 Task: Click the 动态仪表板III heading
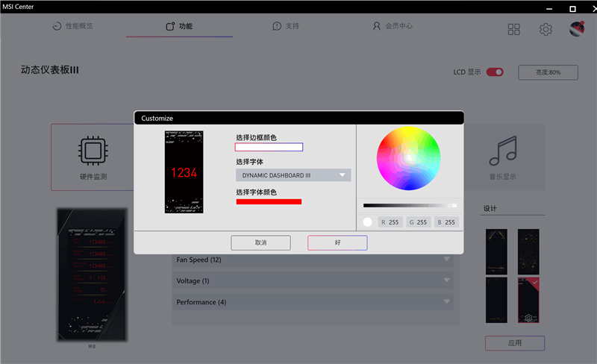coord(49,70)
